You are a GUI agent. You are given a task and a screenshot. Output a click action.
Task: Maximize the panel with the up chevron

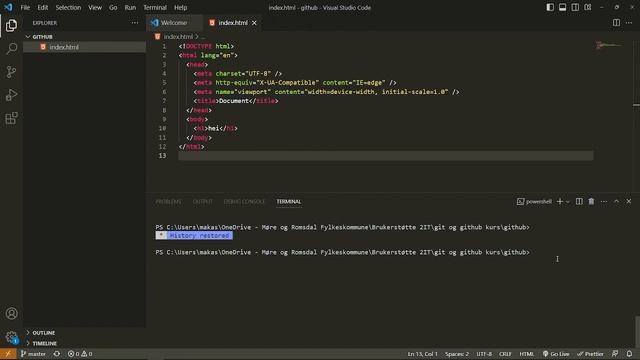tap(616, 202)
